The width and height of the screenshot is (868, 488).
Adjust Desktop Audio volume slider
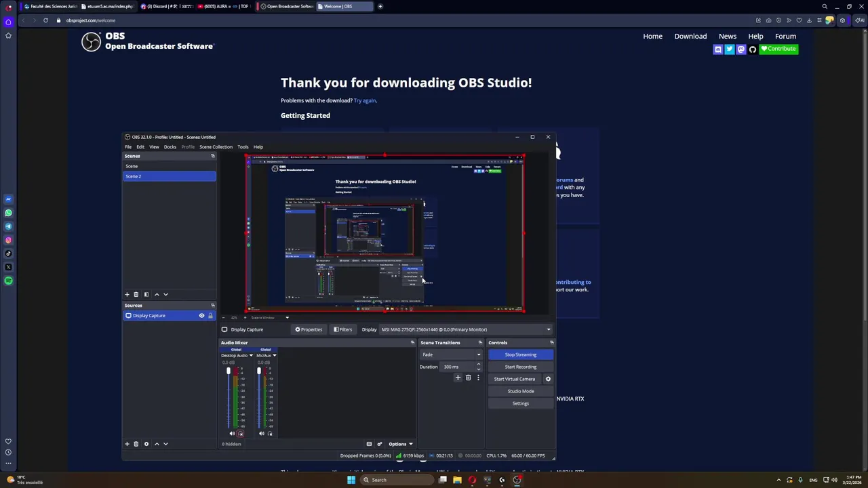point(229,399)
